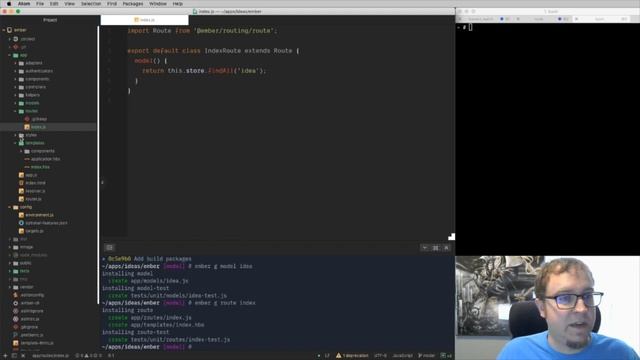
Task: Open the Selection menu
Action: [91, 4]
